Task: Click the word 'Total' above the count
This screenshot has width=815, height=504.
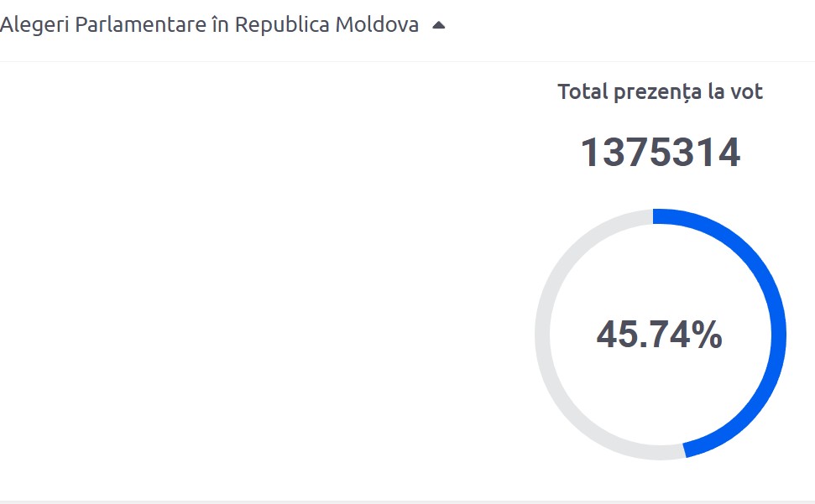Action: [x=583, y=92]
